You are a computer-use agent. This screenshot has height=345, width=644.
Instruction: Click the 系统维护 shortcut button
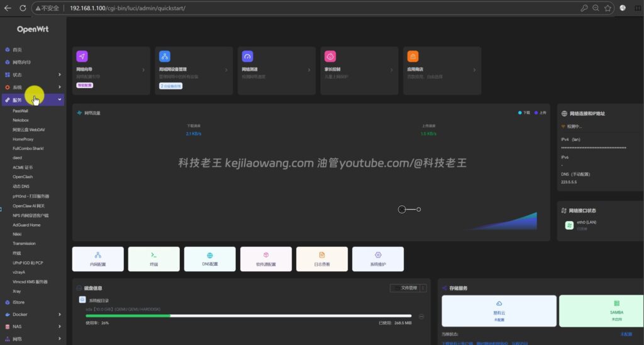pyautogui.click(x=378, y=259)
